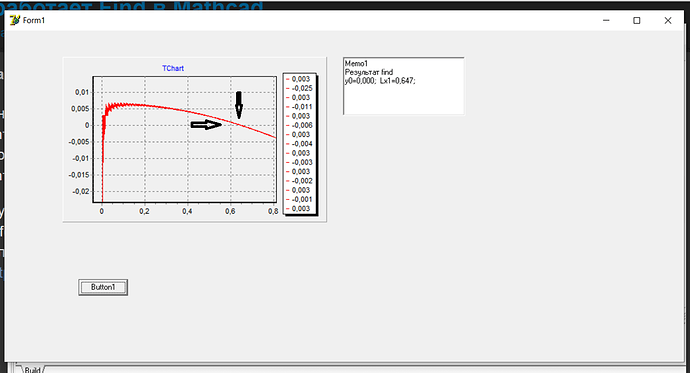Click the -0,02 label on vertical axis
690x373 pixels.
(80, 191)
